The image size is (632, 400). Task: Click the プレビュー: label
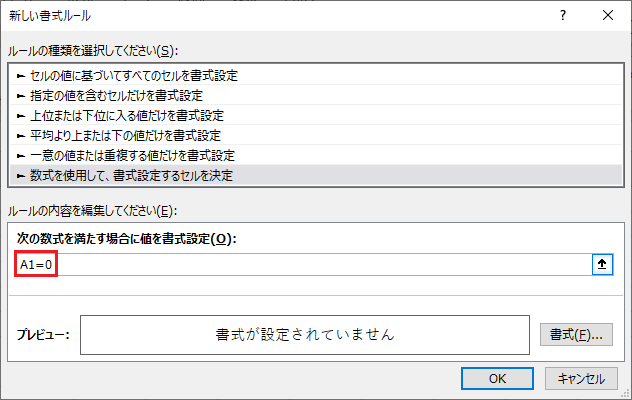[42, 334]
